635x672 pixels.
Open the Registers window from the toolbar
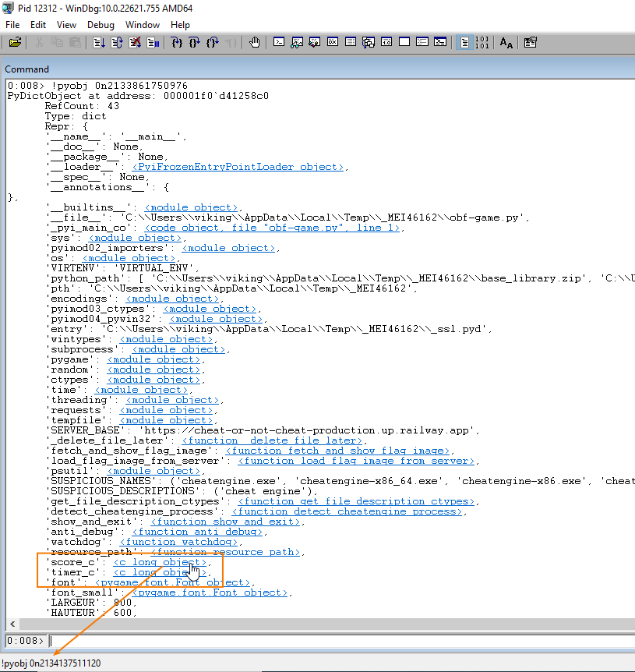333,43
